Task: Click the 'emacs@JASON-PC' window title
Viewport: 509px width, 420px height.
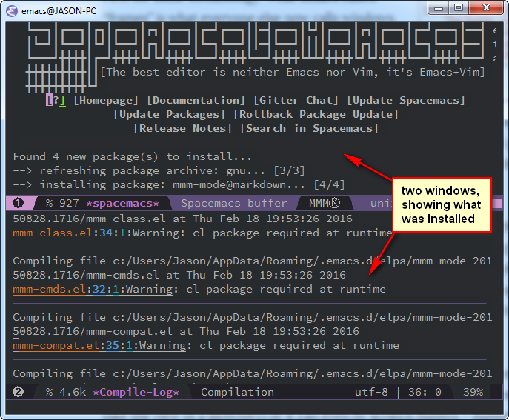Action: click(59, 11)
